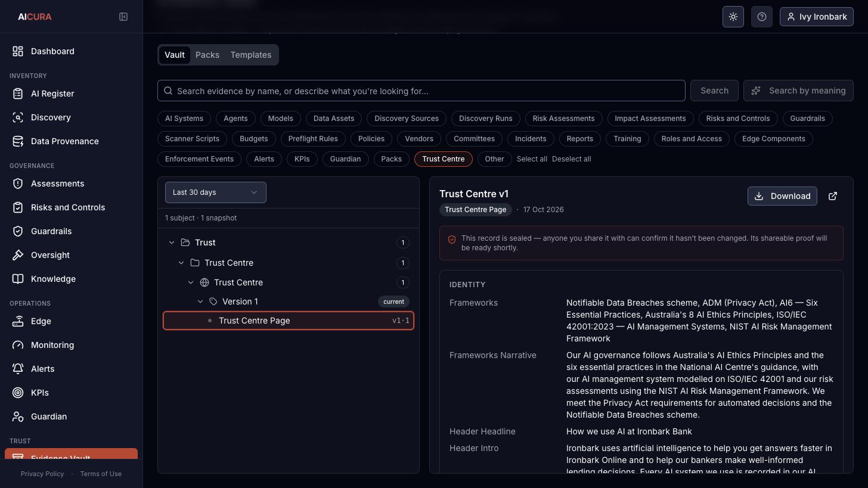This screenshot has height=488, width=868.
Task: Toggle light theme sun icon
Action: [733, 17]
